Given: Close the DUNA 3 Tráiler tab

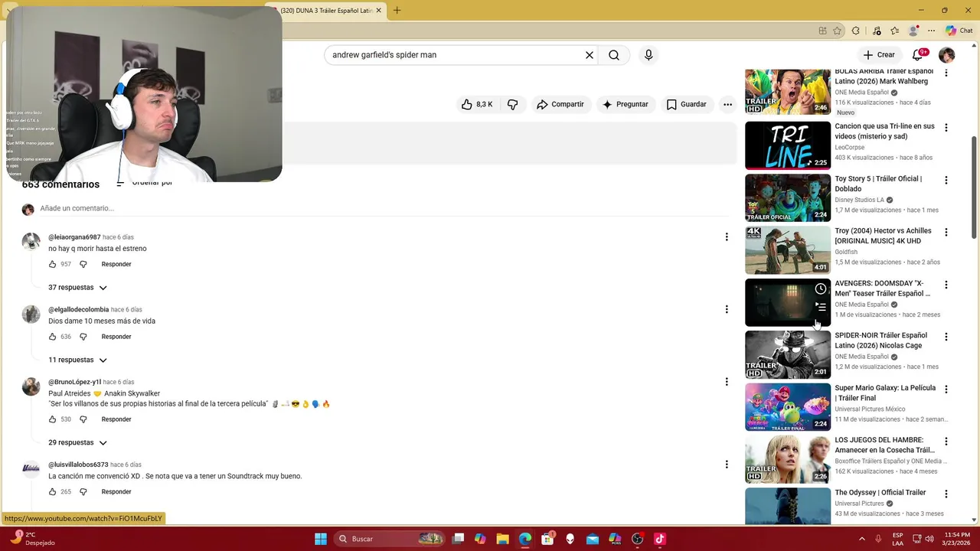Looking at the screenshot, I should point(378,11).
